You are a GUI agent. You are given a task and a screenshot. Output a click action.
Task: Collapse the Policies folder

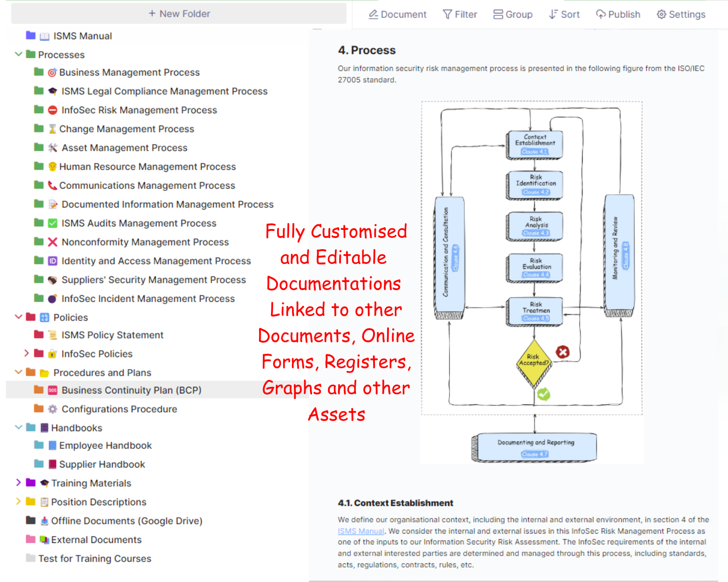pos(19,317)
